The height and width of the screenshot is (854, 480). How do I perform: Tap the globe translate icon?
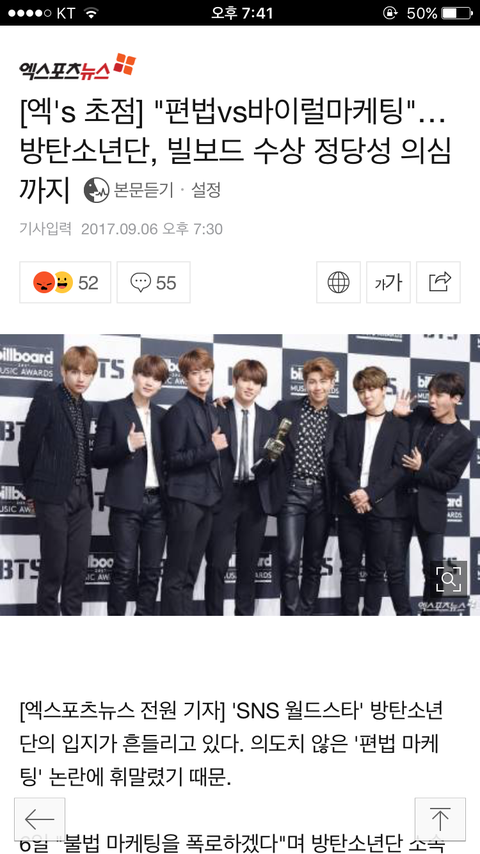click(x=338, y=282)
